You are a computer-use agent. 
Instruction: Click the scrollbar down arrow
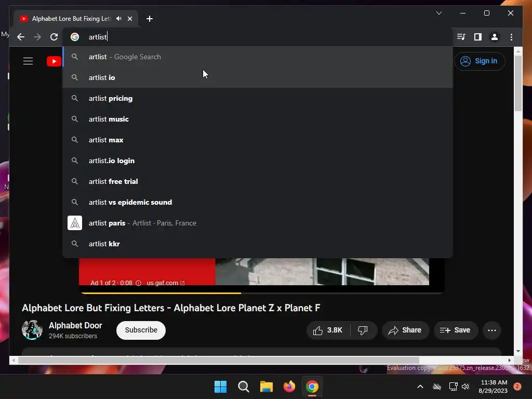click(x=518, y=351)
